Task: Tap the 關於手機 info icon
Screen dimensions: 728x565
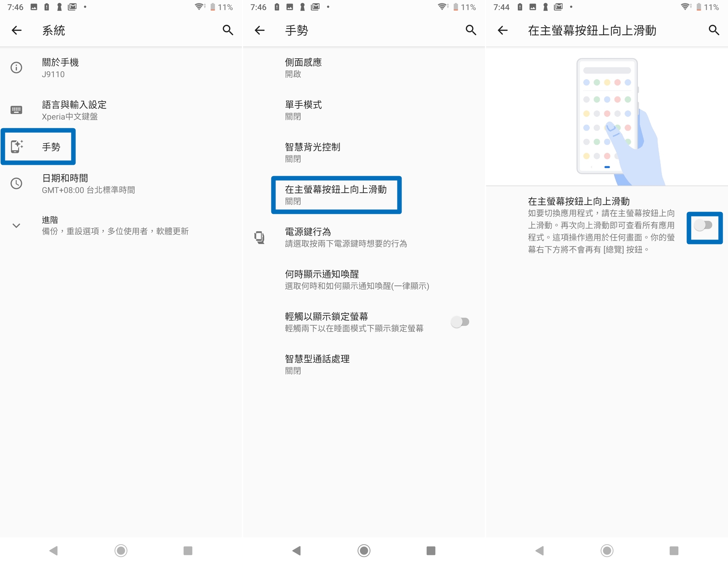Action: [x=16, y=68]
